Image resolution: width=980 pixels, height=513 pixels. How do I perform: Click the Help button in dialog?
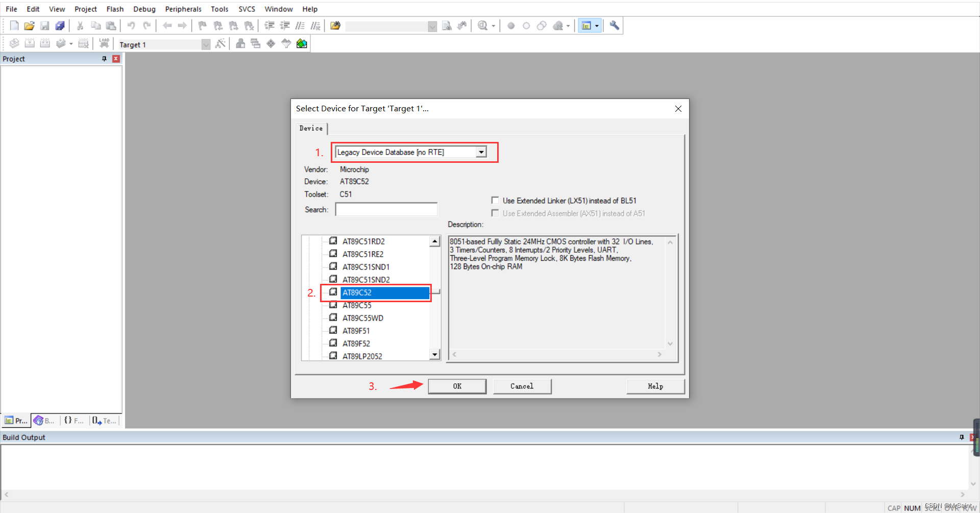[x=655, y=386]
